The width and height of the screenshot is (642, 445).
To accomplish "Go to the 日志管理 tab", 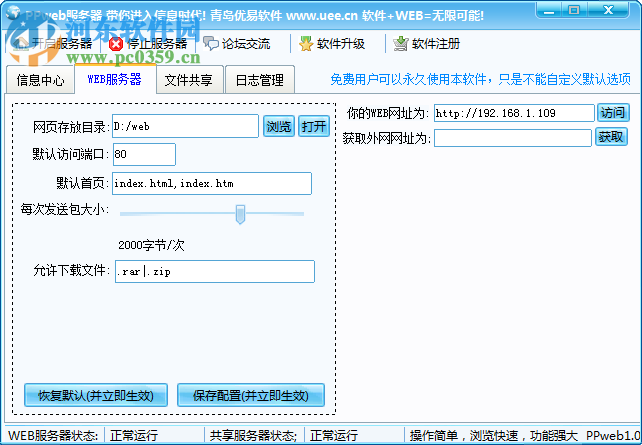I will coord(260,80).
